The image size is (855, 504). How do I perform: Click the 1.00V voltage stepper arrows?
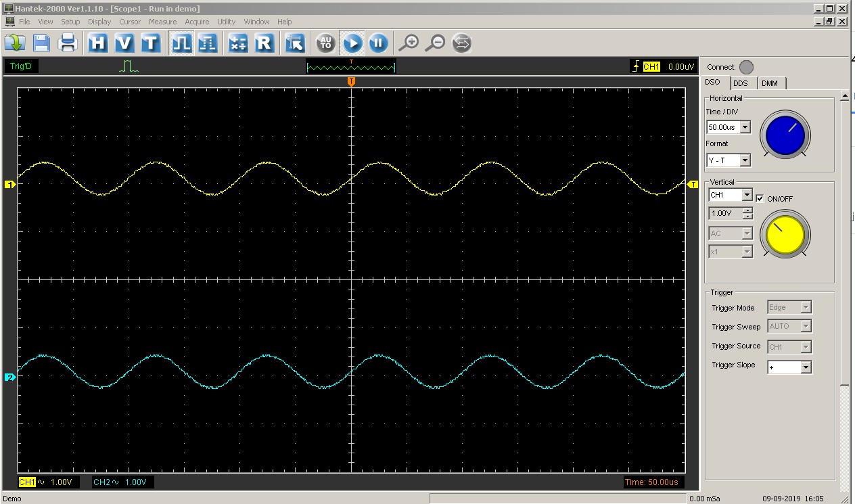pos(747,214)
